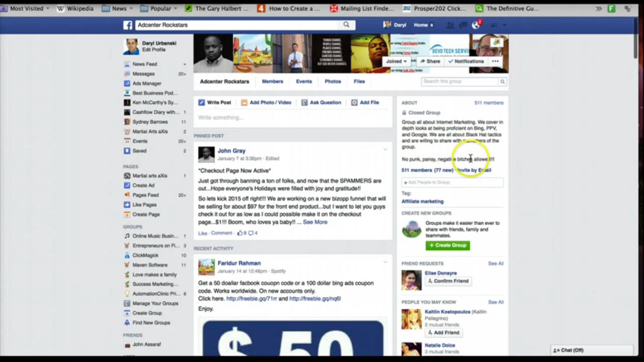Click Home in top navigation
The image size is (644, 362).
421,25
